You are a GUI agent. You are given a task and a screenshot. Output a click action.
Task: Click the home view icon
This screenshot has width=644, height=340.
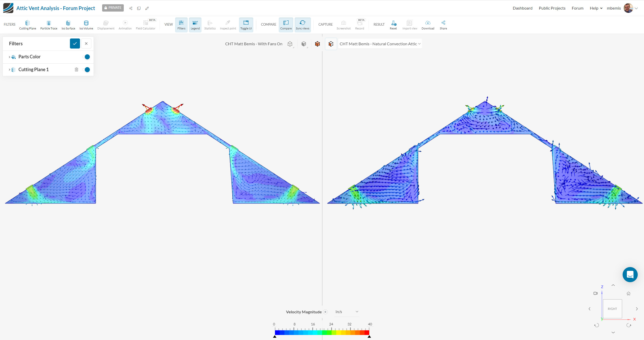click(x=628, y=293)
